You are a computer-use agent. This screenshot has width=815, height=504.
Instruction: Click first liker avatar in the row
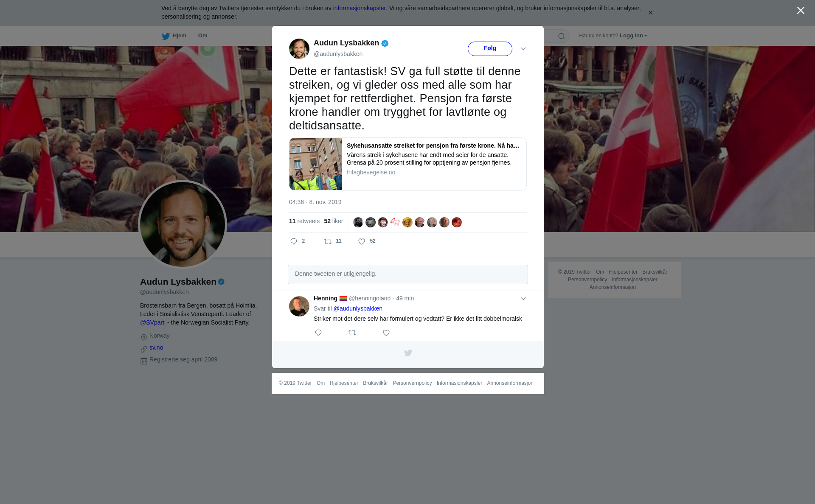(358, 222)
